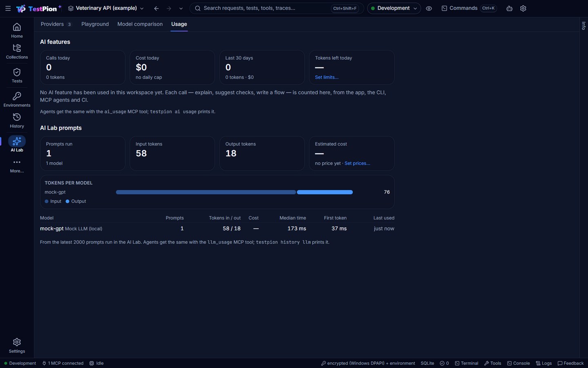Switch to the Model comparison tab
588x368 pixels.
(140, 24)
